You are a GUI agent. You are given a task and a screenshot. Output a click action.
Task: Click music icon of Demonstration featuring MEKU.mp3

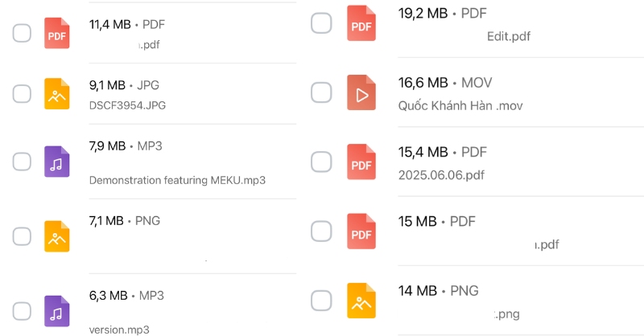pyautogui.click(x=57, y=162)
